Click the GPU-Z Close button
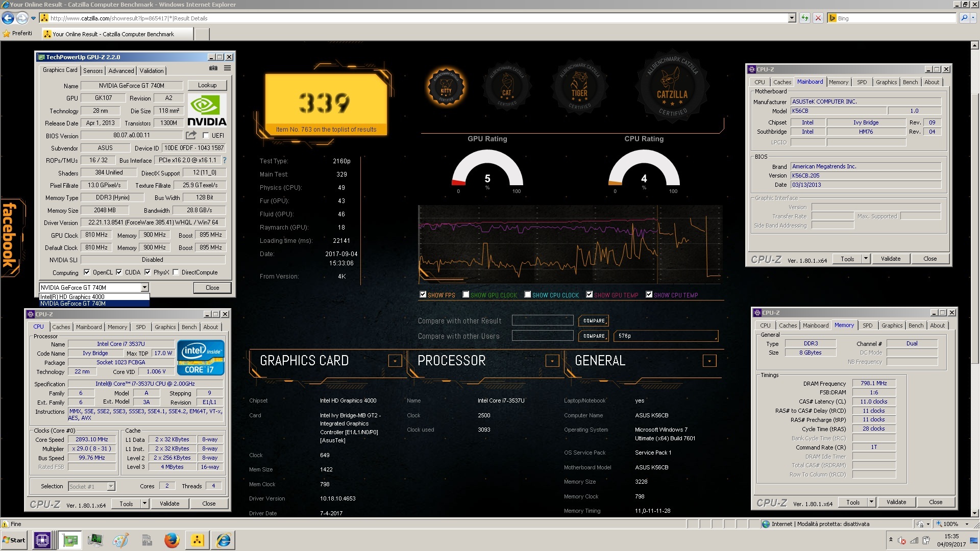This screenshot has height=551, width=980. (x=212, y=288)
